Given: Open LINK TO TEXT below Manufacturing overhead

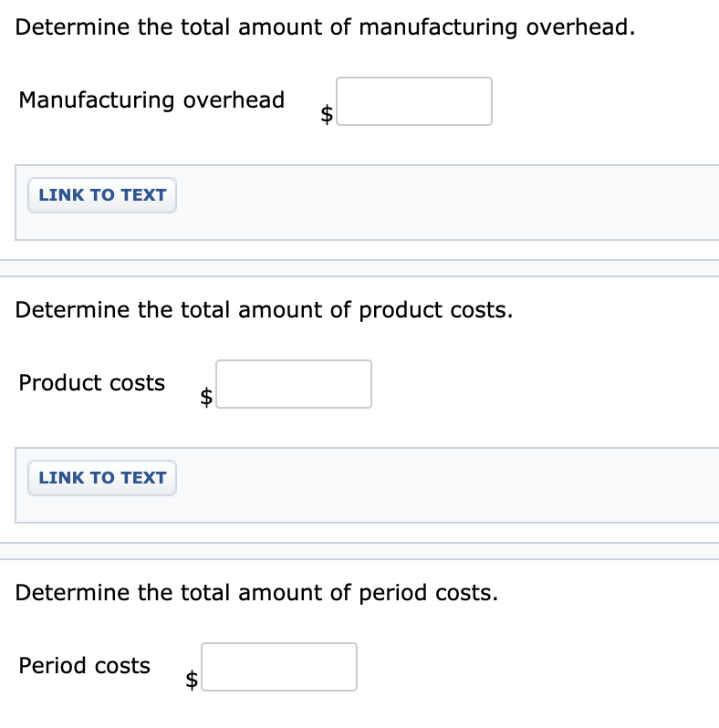Looking at the screenshot, I should [x=102, y=195].
